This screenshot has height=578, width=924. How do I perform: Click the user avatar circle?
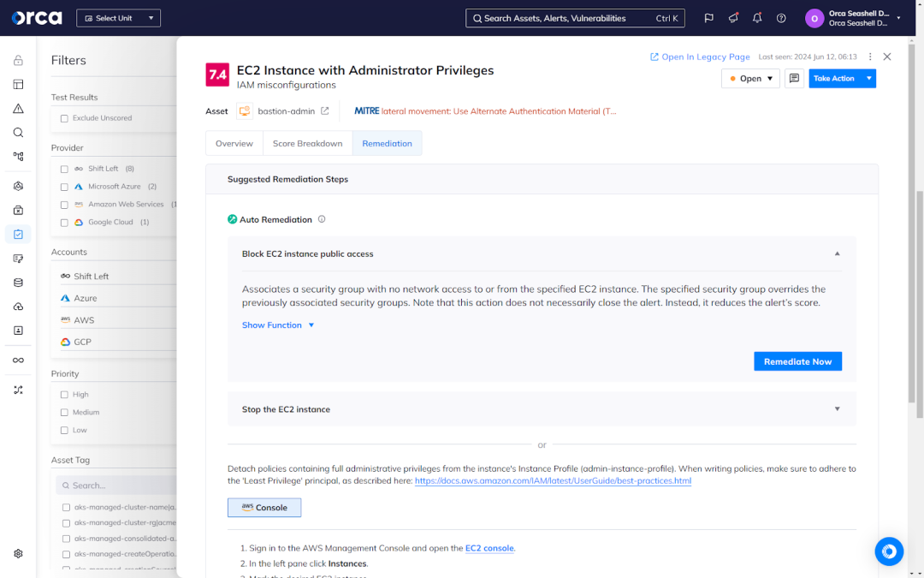coord(814,18)
